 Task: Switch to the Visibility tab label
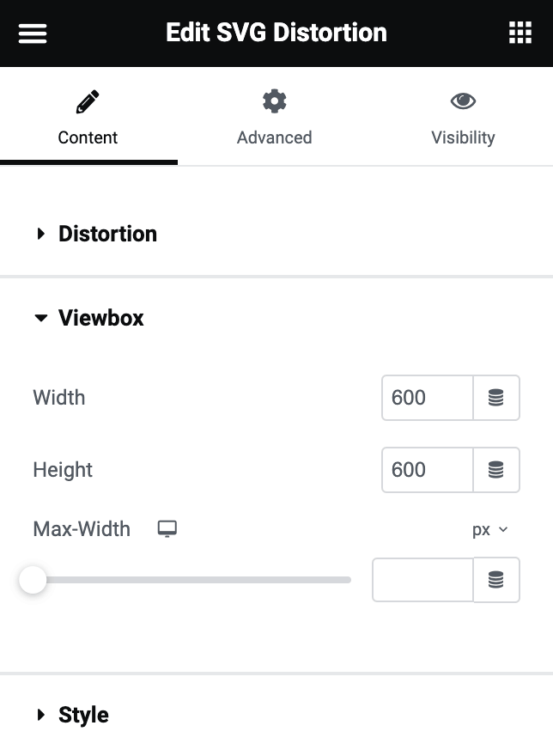[463, 137]
